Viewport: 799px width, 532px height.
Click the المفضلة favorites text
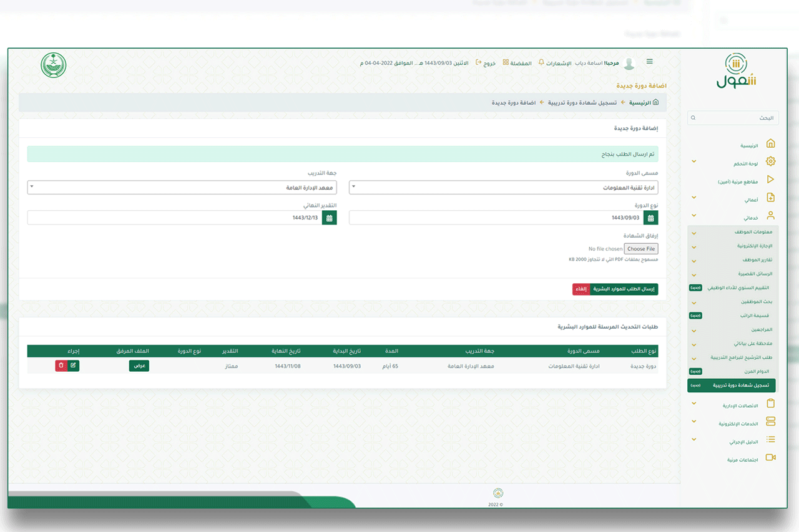[x=521, y=63]
